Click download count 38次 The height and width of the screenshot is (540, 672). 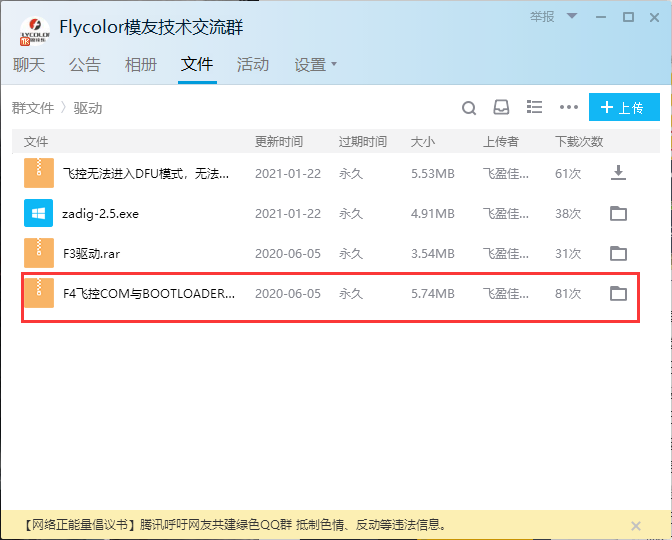click(568, 213)
